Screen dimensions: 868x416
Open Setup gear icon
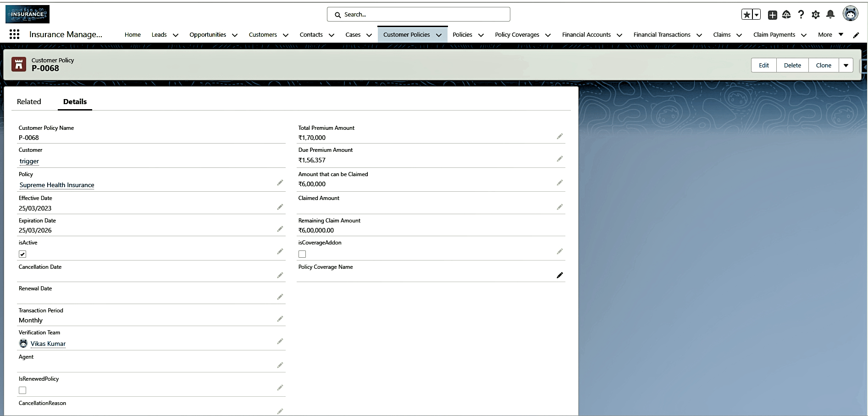coord(816,15)
